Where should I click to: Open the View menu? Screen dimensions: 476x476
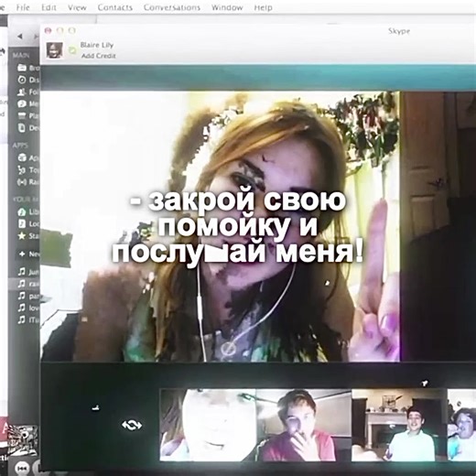click(77, 7)
